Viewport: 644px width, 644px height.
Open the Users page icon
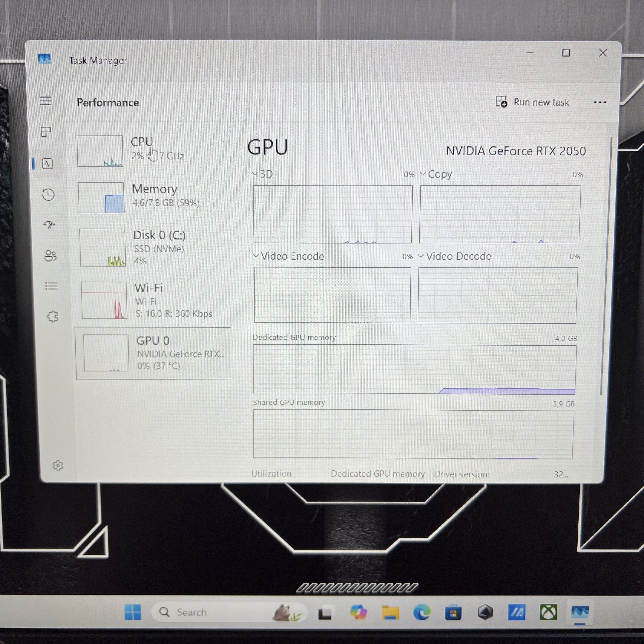click(x=50, y=256)
